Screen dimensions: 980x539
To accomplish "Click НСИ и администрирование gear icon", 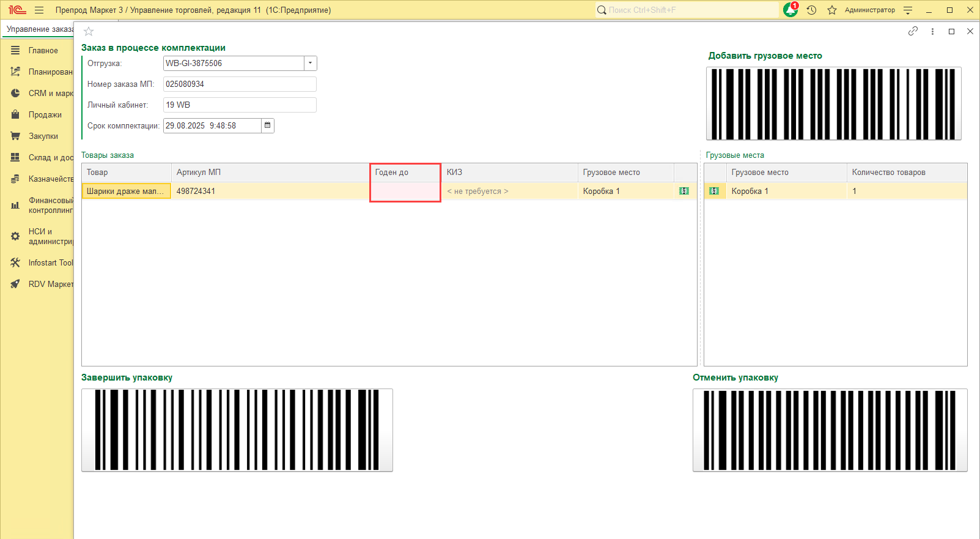I will pos(15,236).
